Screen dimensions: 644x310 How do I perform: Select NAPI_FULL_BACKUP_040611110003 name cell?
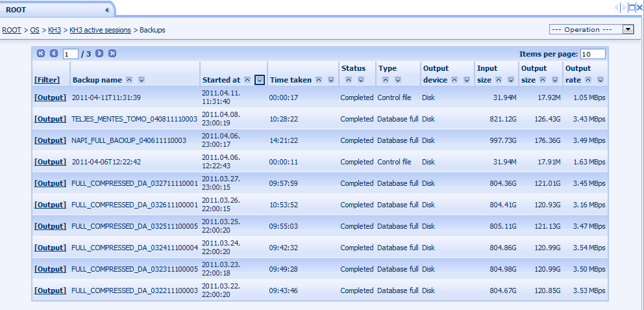click(129, 140)
